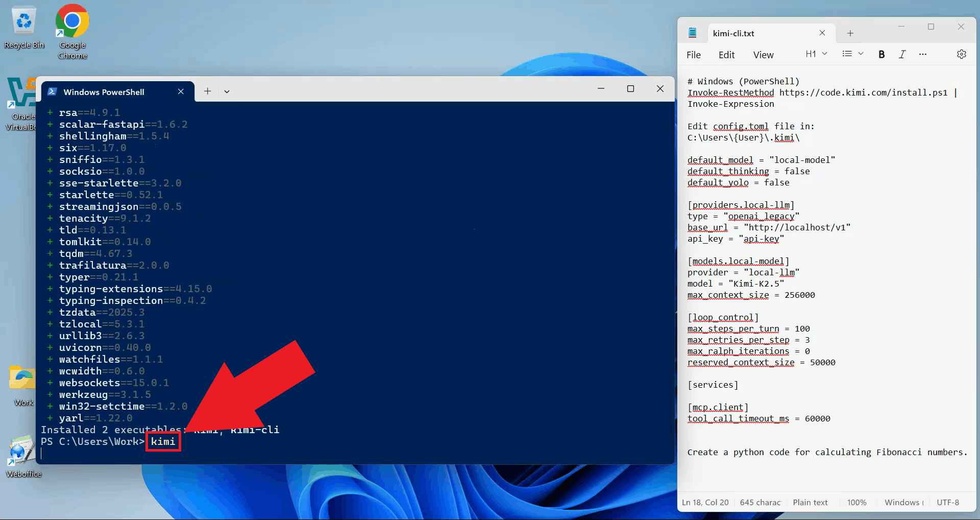Toggle italic formatting in Notepad
Image resolution: width=980 pixels, height=520 pixels.
pos(902,54)
